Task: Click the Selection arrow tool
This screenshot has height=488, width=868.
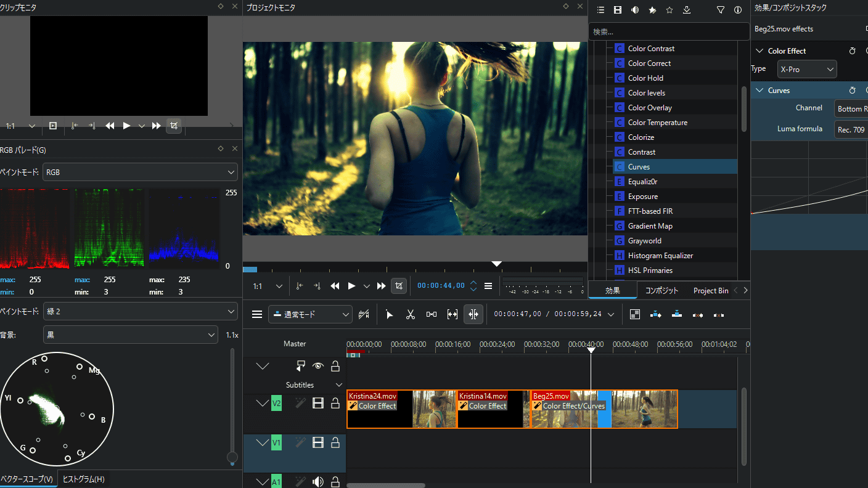Action: tap(390, 314)
